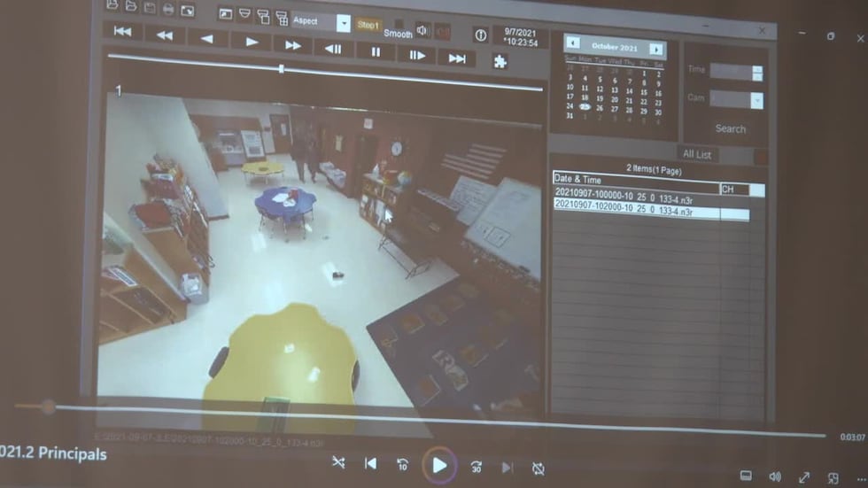Go to next month in calendar
The image size is (868, 488).
pos(656,49)
